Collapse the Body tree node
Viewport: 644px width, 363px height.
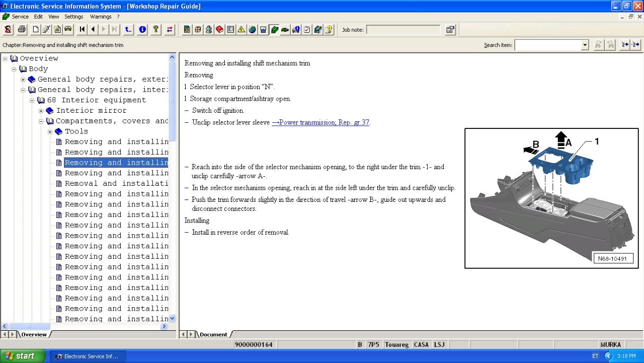[x=14, y=69]
